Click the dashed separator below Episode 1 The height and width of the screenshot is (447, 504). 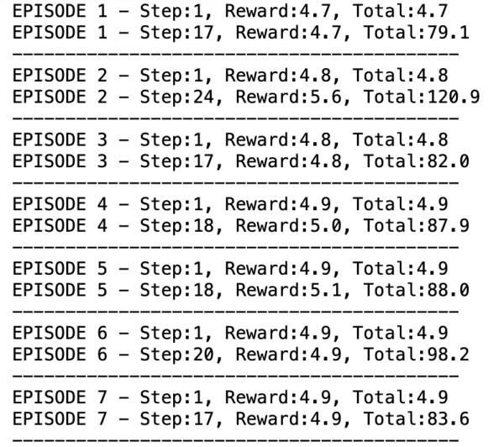point(235,53)
